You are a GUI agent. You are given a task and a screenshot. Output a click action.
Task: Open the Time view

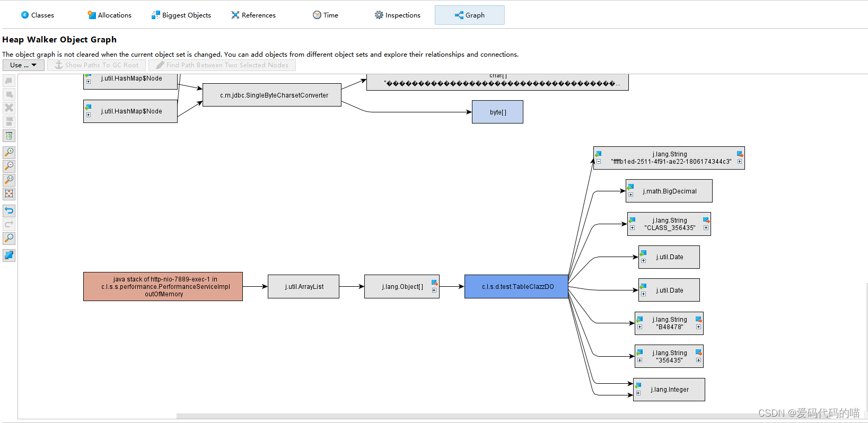tap(326, 15)
